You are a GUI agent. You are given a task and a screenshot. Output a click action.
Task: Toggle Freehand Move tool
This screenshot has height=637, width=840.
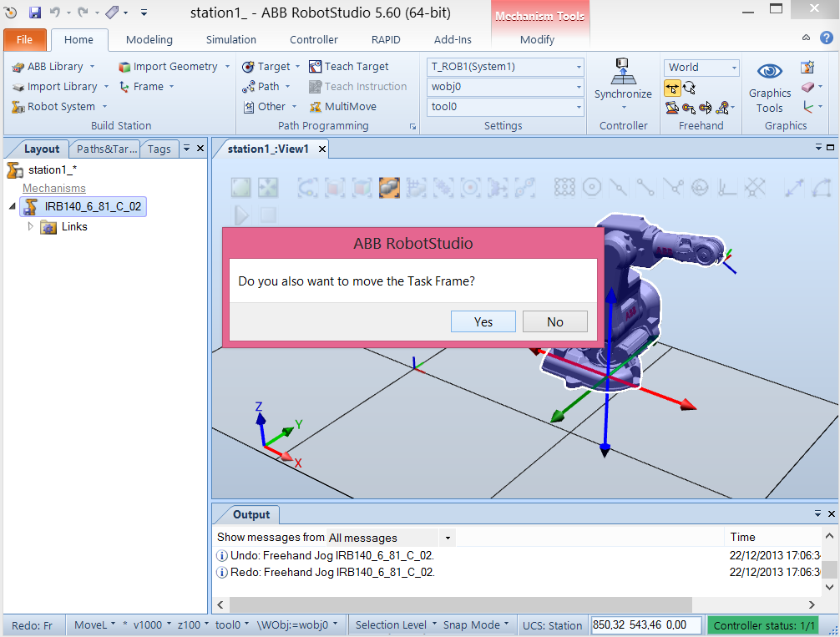pyautogui.click(x=672, y=88)
